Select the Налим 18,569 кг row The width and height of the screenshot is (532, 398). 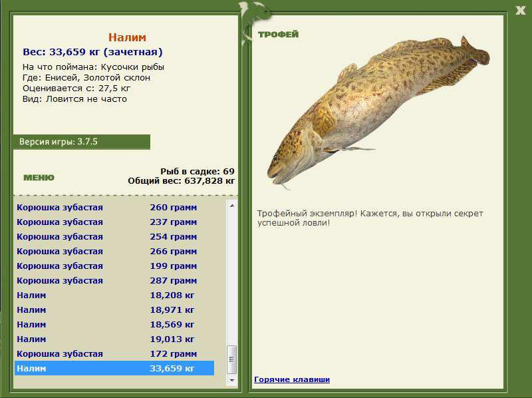click(x=114, y=324)
